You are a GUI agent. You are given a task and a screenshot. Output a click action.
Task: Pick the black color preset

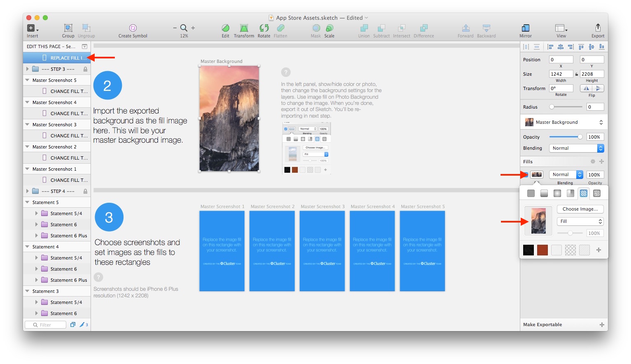(x=529, y=250)
